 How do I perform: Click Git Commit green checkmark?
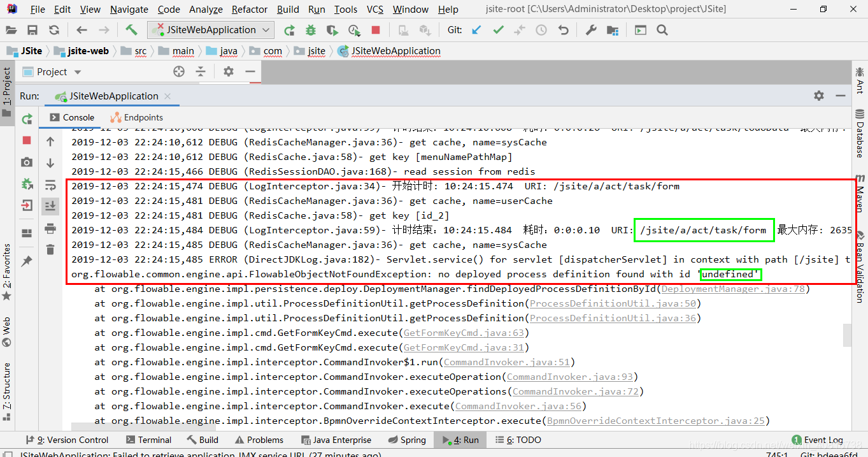coord(498,30)
